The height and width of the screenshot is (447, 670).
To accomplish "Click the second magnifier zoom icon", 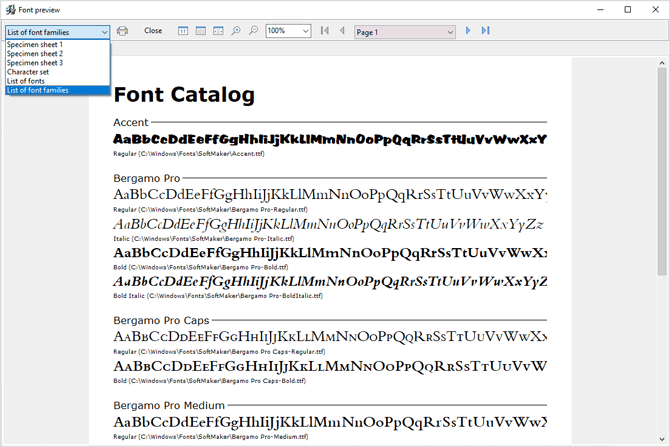I will tap(253, 31).
